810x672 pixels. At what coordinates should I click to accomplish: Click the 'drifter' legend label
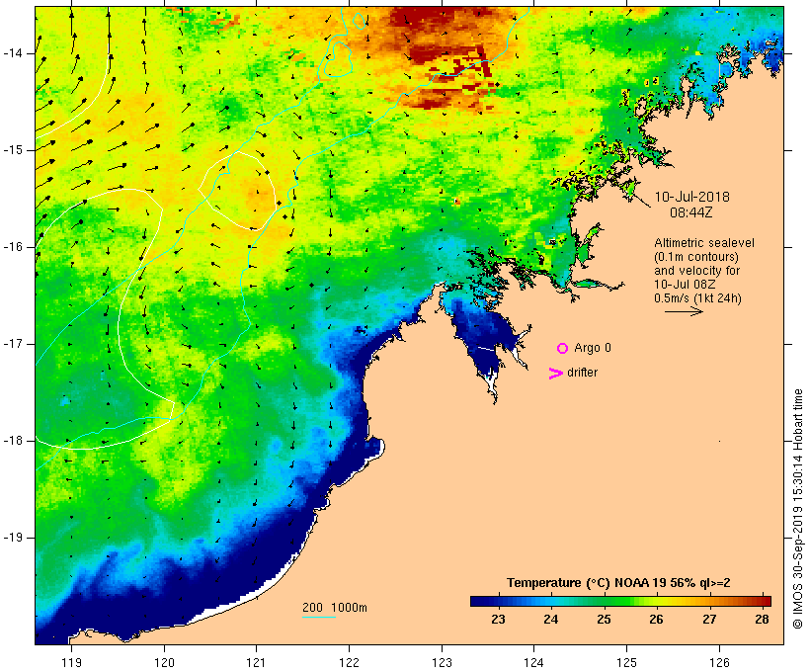[582, 373]
